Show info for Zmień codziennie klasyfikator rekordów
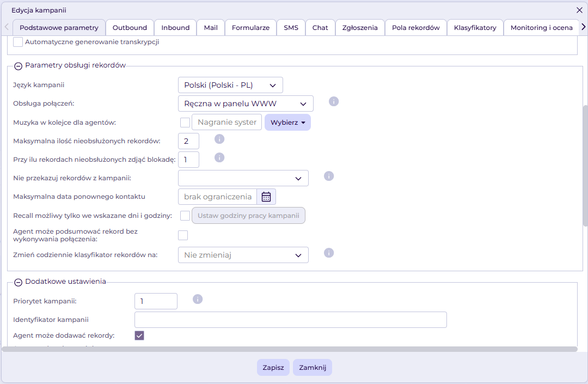The width and height of the screenshot is (588, 384). tap(329, 253)
